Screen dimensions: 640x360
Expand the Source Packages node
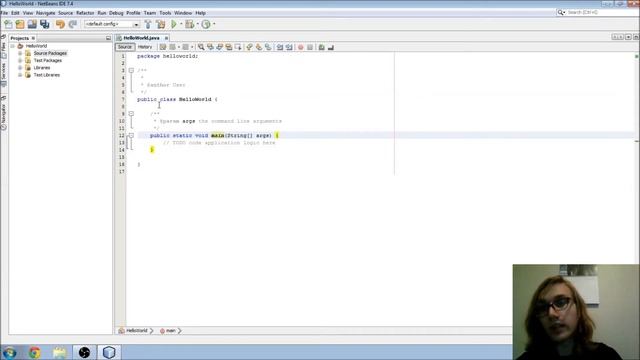tap(20, 53)
